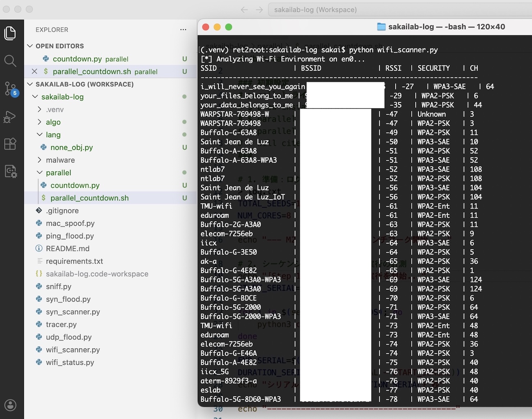The height and width of the screenshot is (419, 532).
Task: Click the SECURITY column header in terminal
Action: 433,68
